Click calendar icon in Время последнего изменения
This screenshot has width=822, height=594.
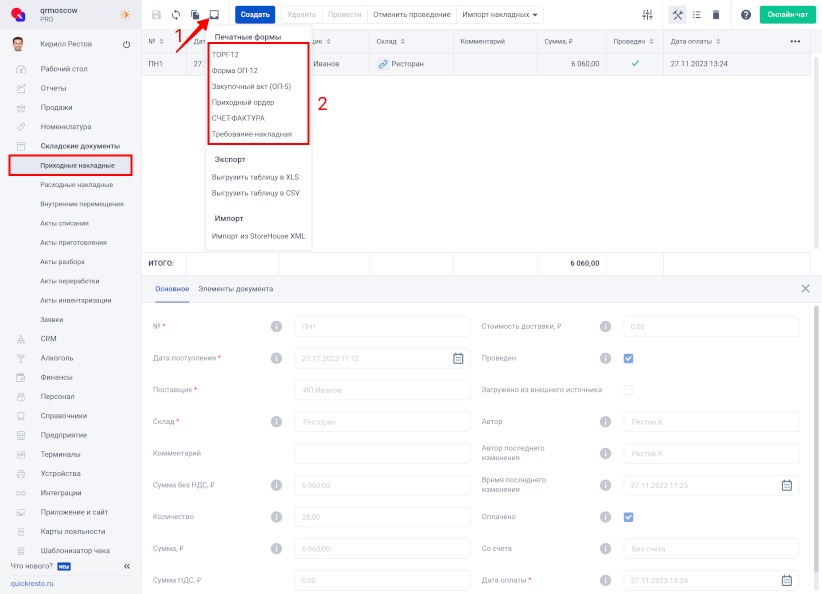(786, 485)
